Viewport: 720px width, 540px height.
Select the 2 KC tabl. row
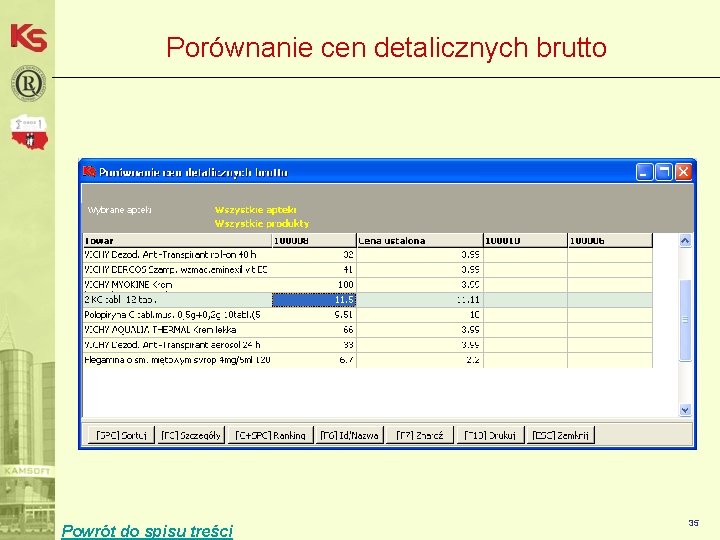coord(367,300)
